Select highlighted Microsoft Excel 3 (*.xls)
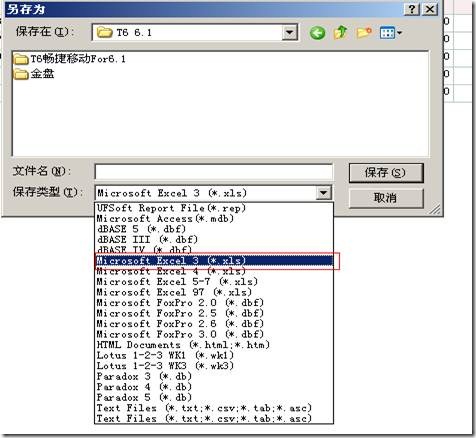The image size is (476, 438). pos(214,260)
